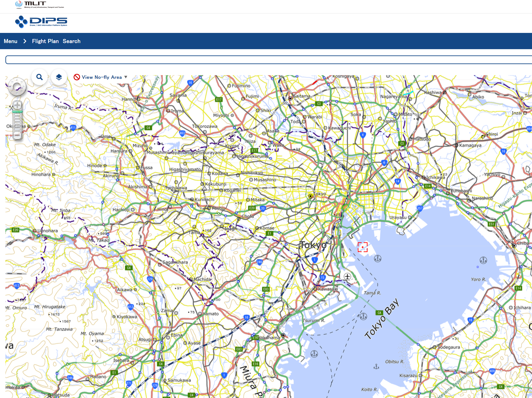This screenshot has height=398, width=532.
Task: Click inside the long search input field
Action: (x=264, y=60)
